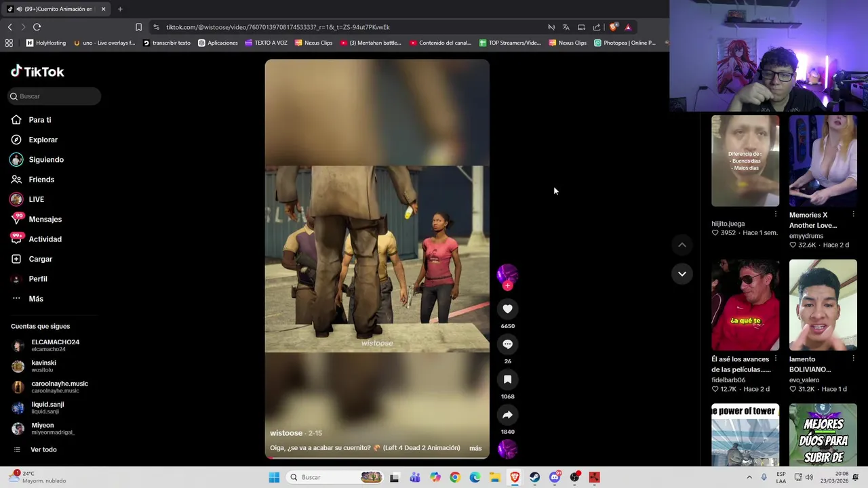
Task: Expand the video description with 'más'
Action: (475, 448)
